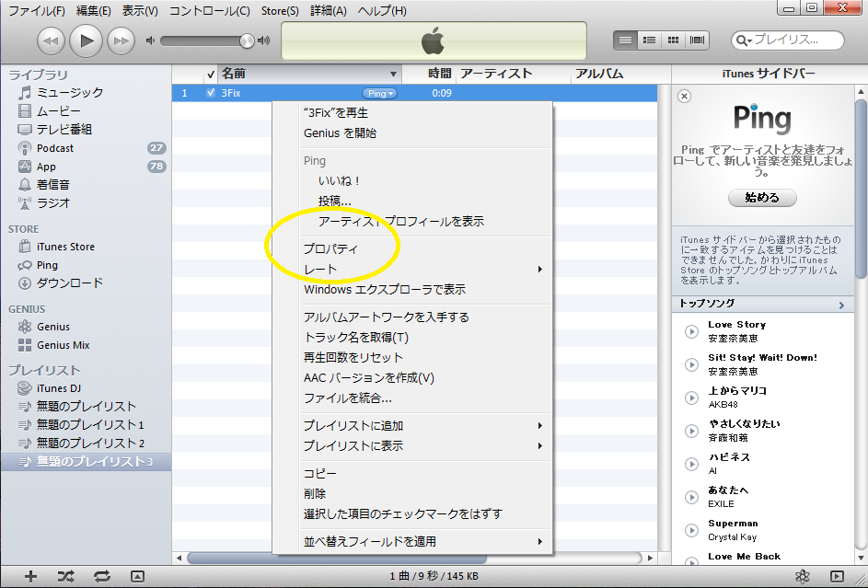
Task: Open the 編集(E) menu
Action: pyautogui.click(x=93, y=10)
